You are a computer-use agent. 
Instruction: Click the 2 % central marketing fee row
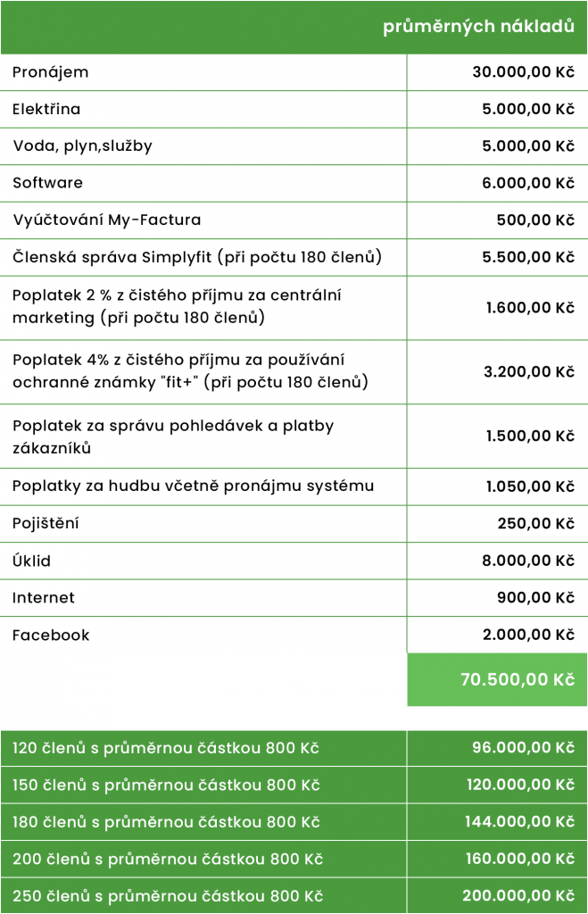coord(294,307)
